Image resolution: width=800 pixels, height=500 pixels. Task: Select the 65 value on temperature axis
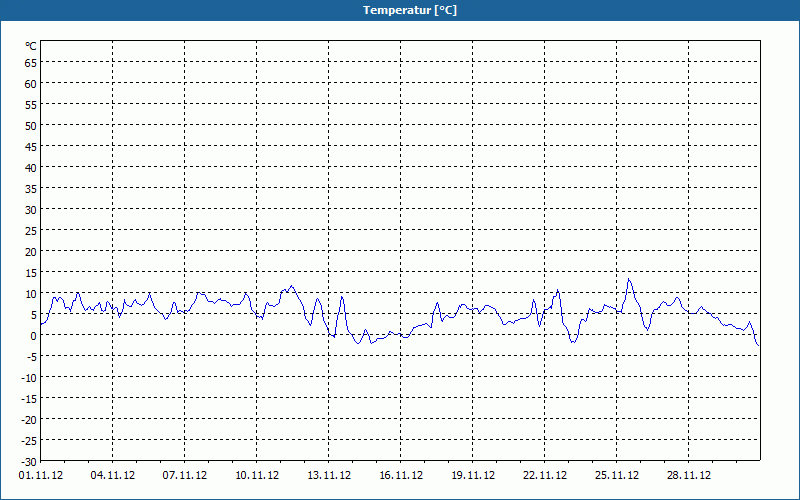click(31, 63)
